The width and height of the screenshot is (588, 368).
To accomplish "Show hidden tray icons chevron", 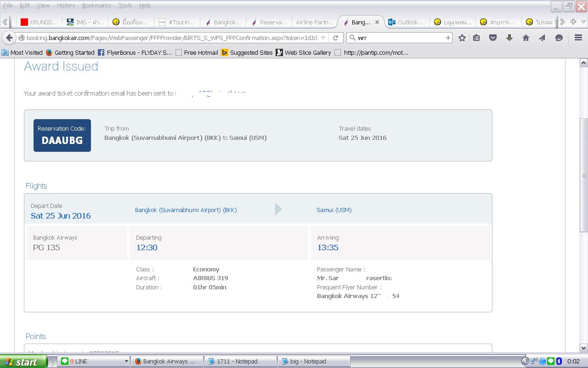I will tap(526, 361).
